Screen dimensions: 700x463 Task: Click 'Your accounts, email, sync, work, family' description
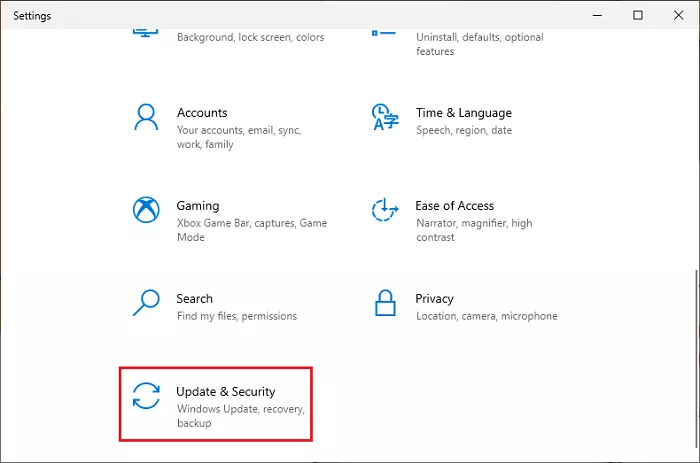pyautogui.click(x=239, y=137)
